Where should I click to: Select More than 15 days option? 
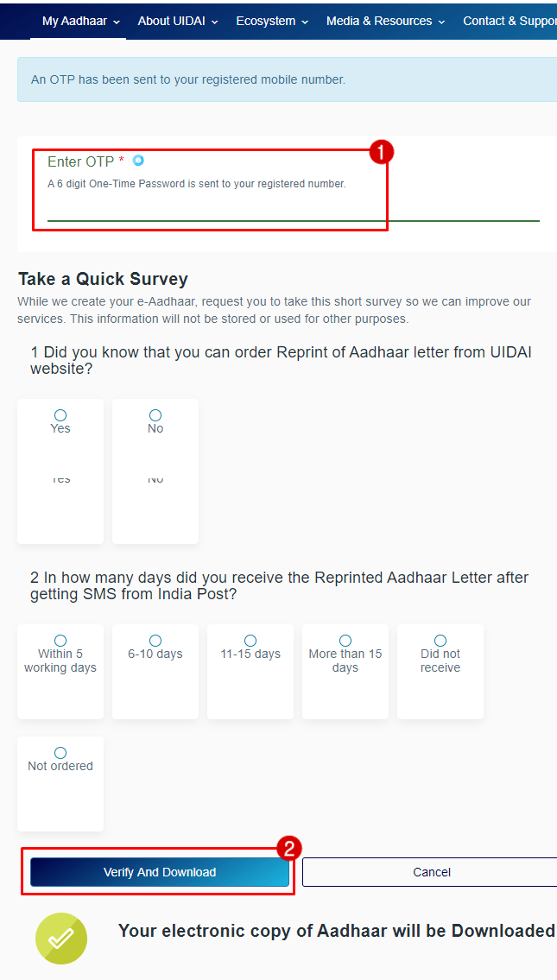pos(345,640)
